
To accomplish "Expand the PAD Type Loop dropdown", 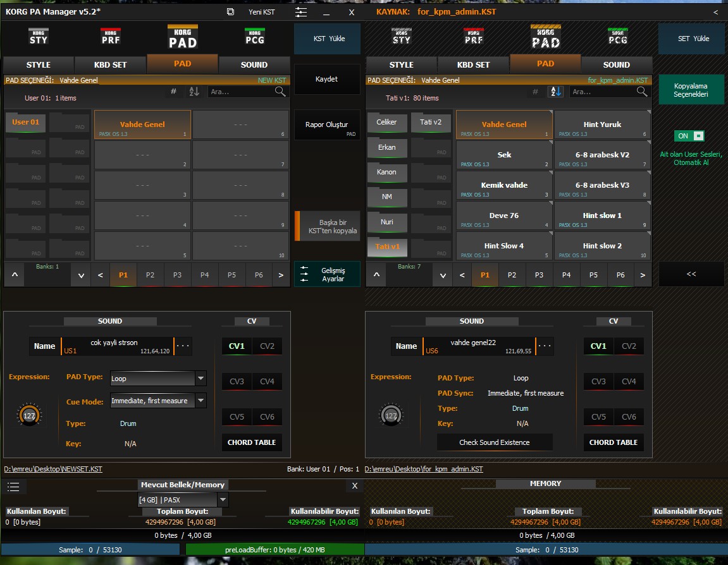I will pyautogui.click(x=201, y=379).
